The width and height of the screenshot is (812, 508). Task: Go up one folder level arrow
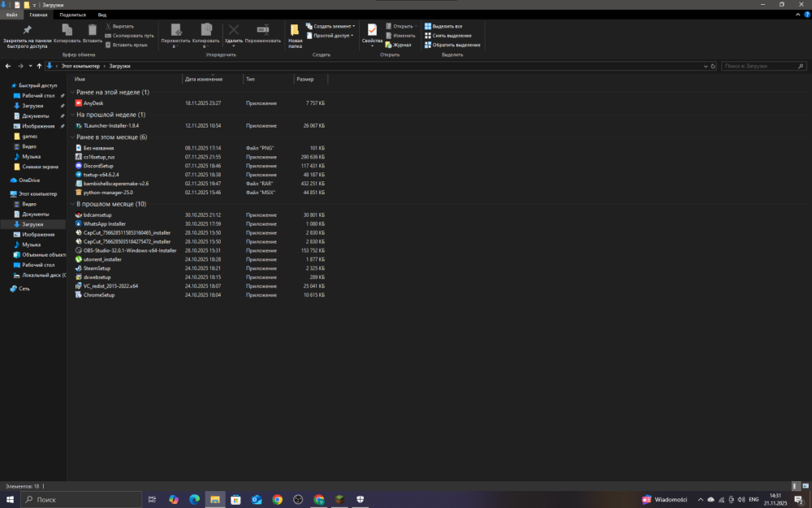[39, 66]
